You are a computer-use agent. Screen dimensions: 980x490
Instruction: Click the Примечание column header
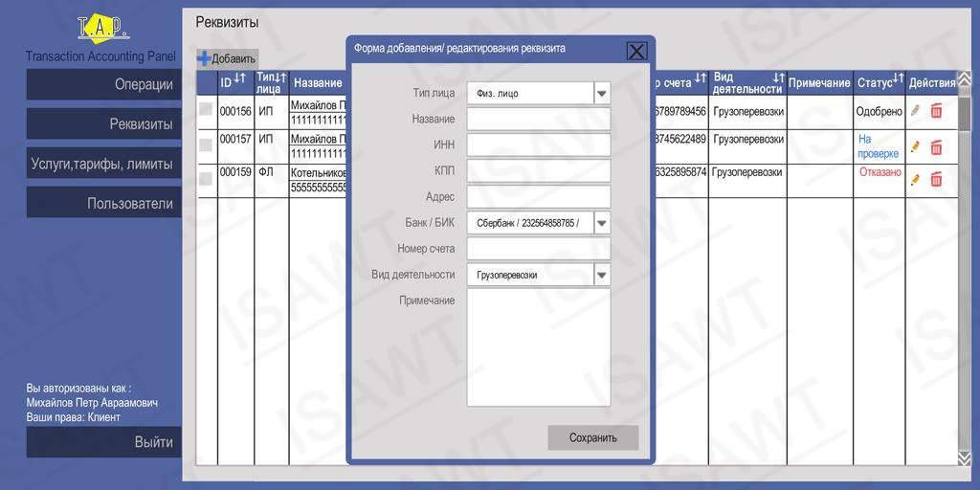(819, 83)
